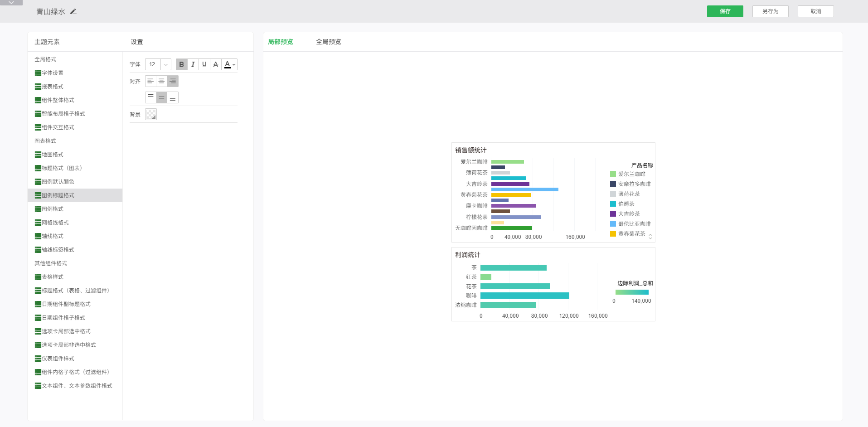Select bottom vertical alignment
Viewport: 868px width, 427px height.
[x=173, y=97]
